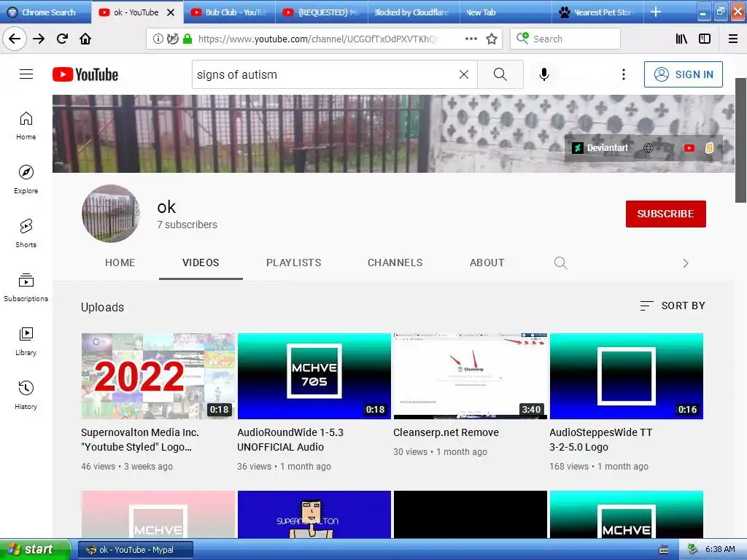
Task: Start voice search with the microphone
Action: tap(544, 74)
